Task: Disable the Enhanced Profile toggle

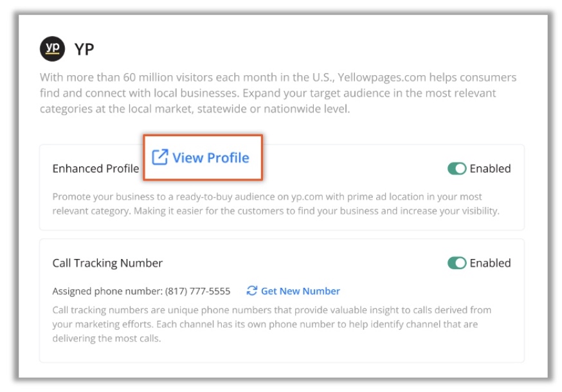Action: (x=457, y=168)
